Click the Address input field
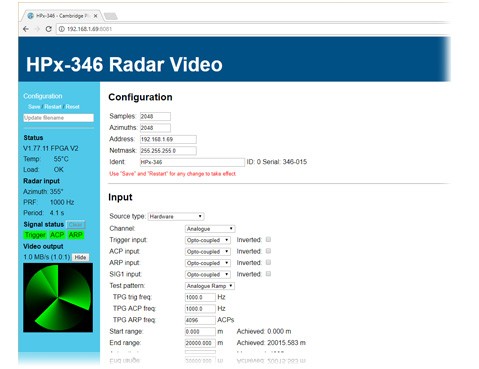The image size is (479, 369). pyautogui.click(x=168, y=139)
